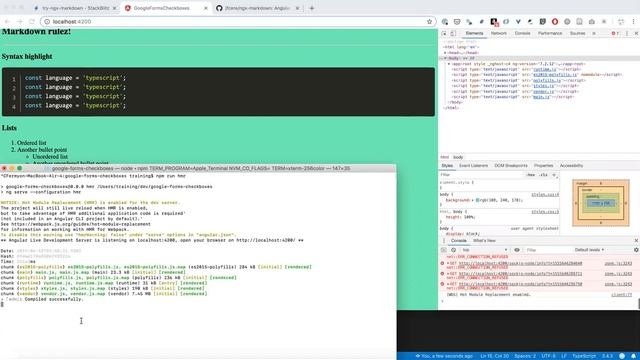640x360 pixels.
Task: Open the Performance panel in DevTools
Action: (550, 33)
